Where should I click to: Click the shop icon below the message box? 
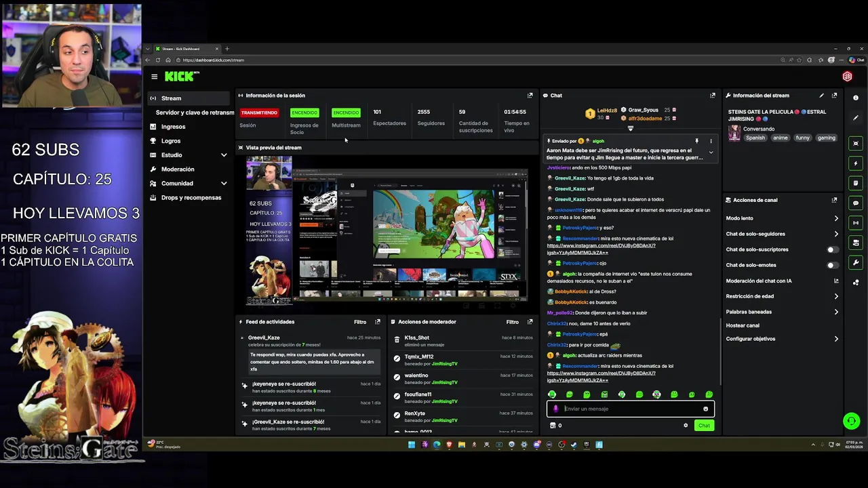pyautogui.click(x=553, y=426)
